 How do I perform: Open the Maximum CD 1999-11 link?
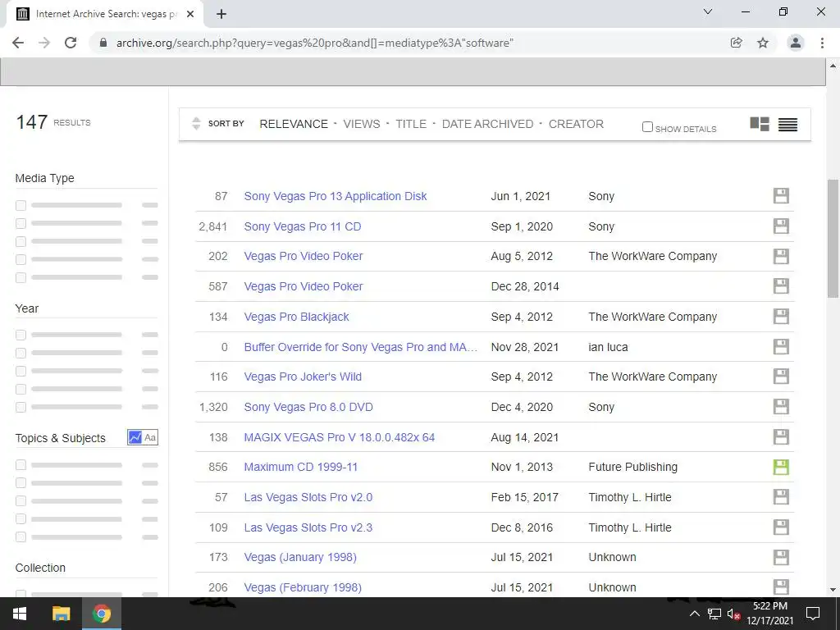click(x=300, y=467)
